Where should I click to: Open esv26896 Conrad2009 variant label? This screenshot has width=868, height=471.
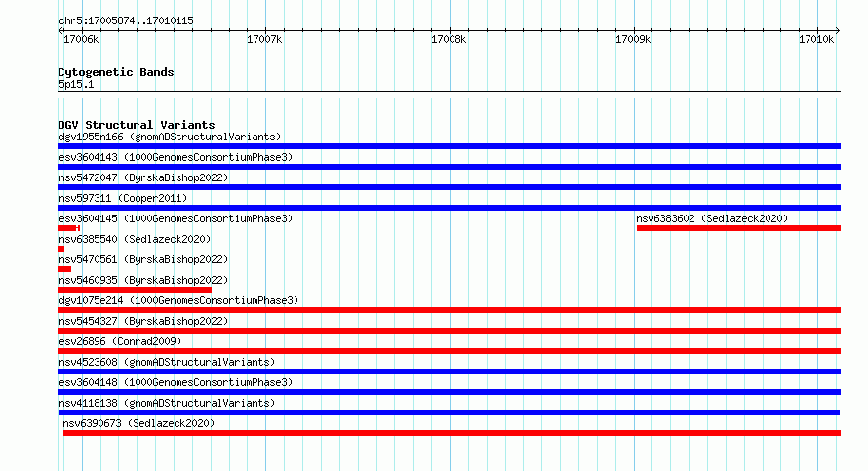(120, 341)
